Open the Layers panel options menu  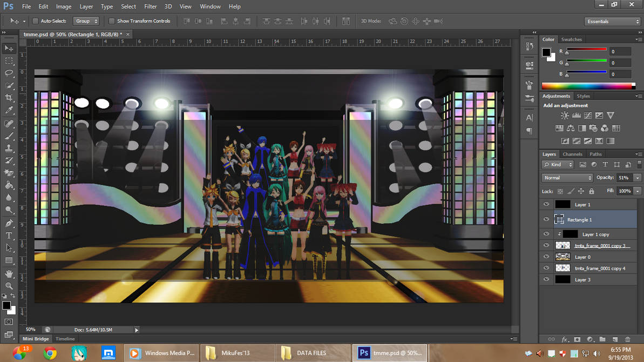[x=638, y=154]
